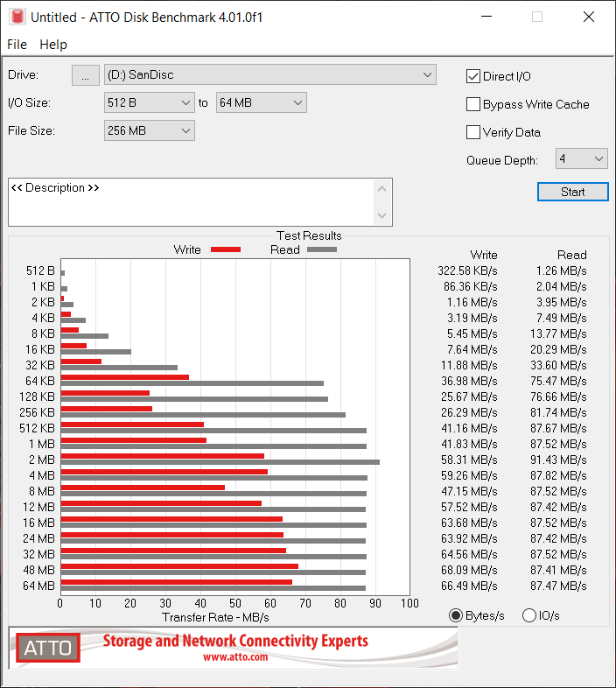Enable the Verify Data checkbox
This screenshot has height=688, width=616.
[x=473, y=132]
